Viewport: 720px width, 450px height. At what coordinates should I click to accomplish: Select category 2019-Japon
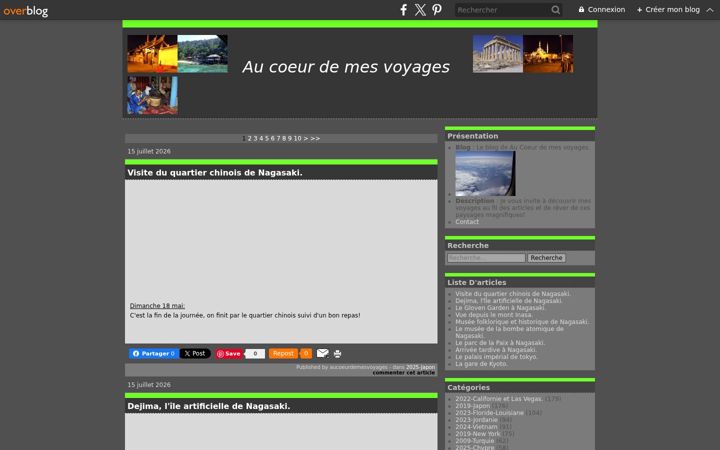tap(472, 406)
